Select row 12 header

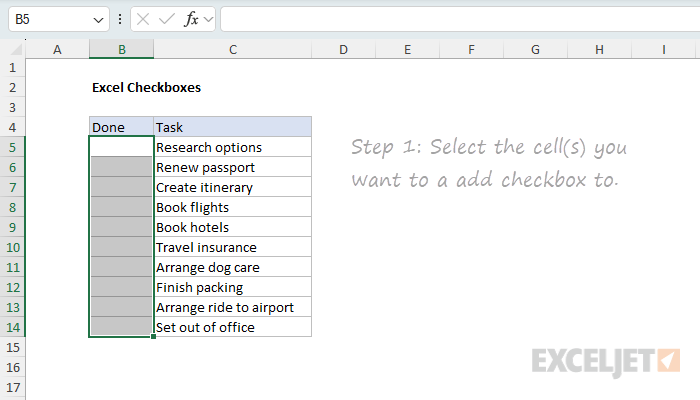(x=12, y=288)
